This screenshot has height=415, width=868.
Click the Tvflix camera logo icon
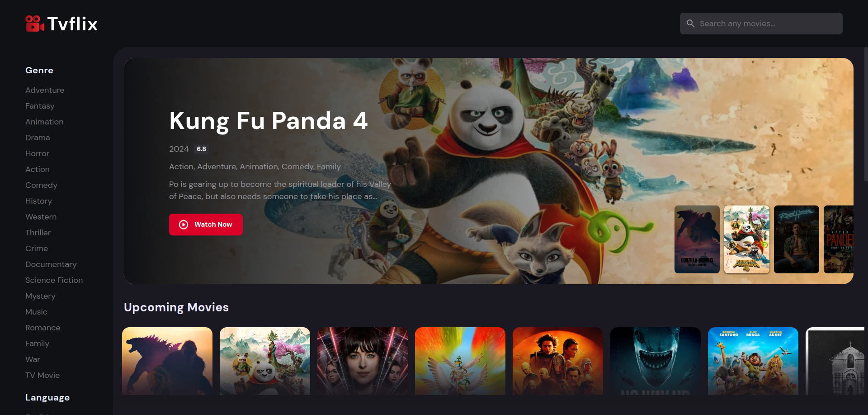tap(35, 24)
